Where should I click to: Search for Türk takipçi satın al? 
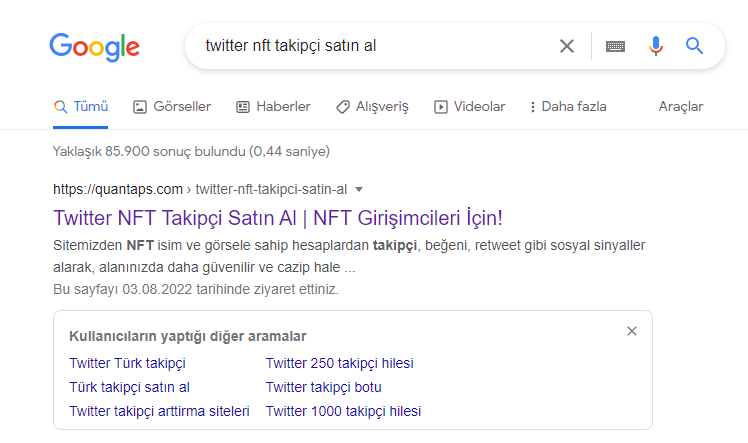coord(129,387)
